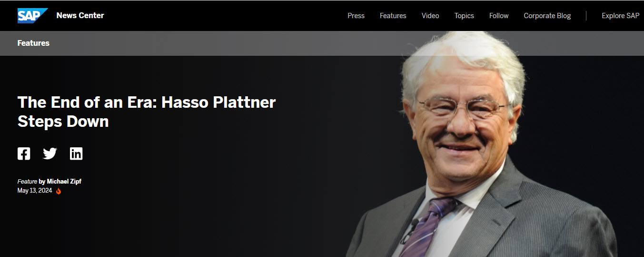Open the Corporate Blog link
This screenshot has height=257, width=644.
click(547, 16)
